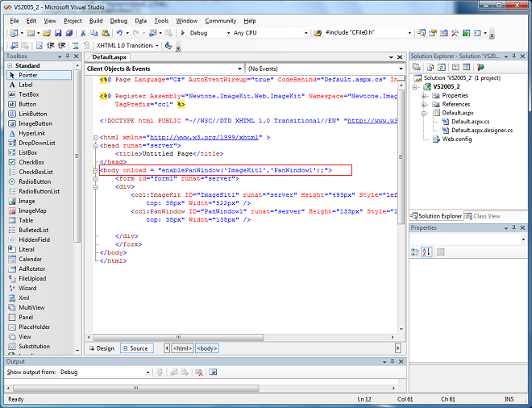Click the <html> tag navigator button
532x408 pixels.
tap(182, 348)
